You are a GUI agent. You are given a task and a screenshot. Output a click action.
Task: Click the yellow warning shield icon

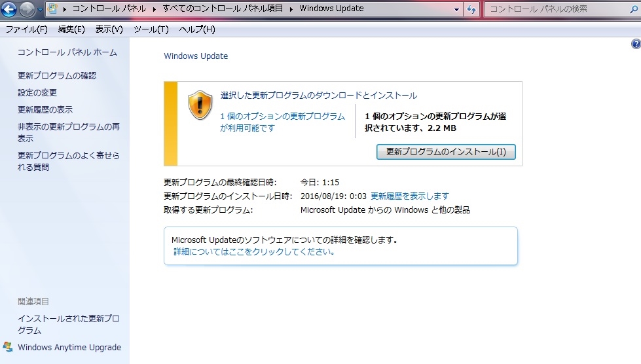[200, 105]
